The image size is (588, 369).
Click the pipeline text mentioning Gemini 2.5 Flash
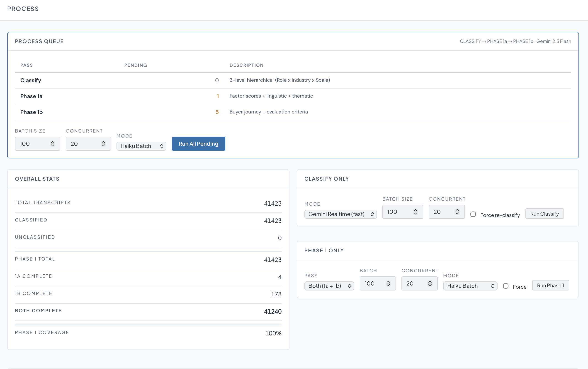click(515, 41)
